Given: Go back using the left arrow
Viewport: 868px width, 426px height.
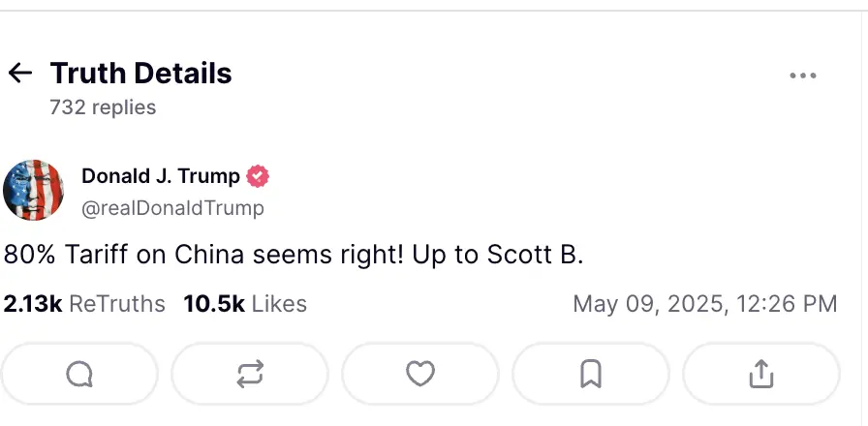Looking at the screenshot, I should click(19, 74).
